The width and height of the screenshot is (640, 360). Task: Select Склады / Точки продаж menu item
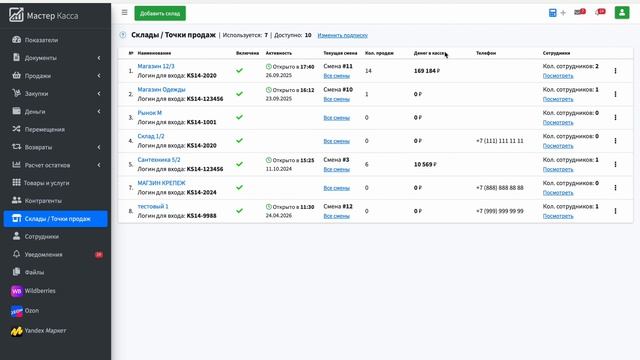click(x=56, y=219)
